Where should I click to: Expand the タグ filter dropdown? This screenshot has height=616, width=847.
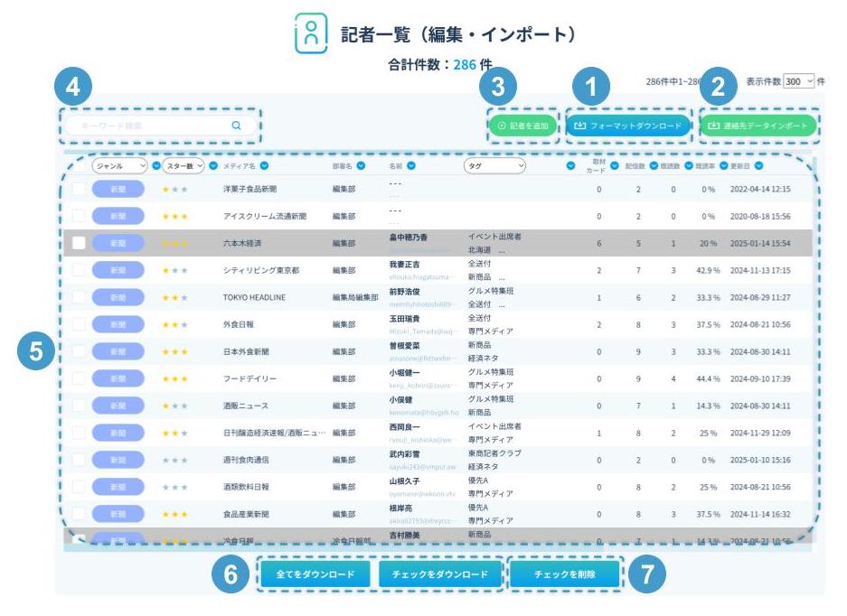click(494, 166)
